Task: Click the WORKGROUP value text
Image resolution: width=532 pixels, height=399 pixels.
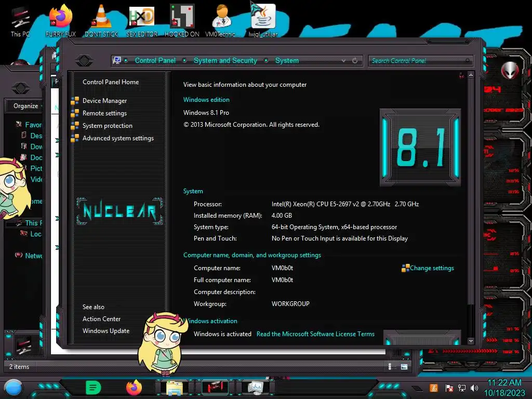Action: coord(290,303)
